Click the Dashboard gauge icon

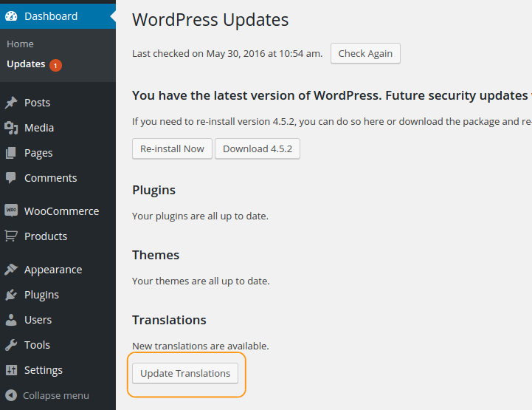11,16
